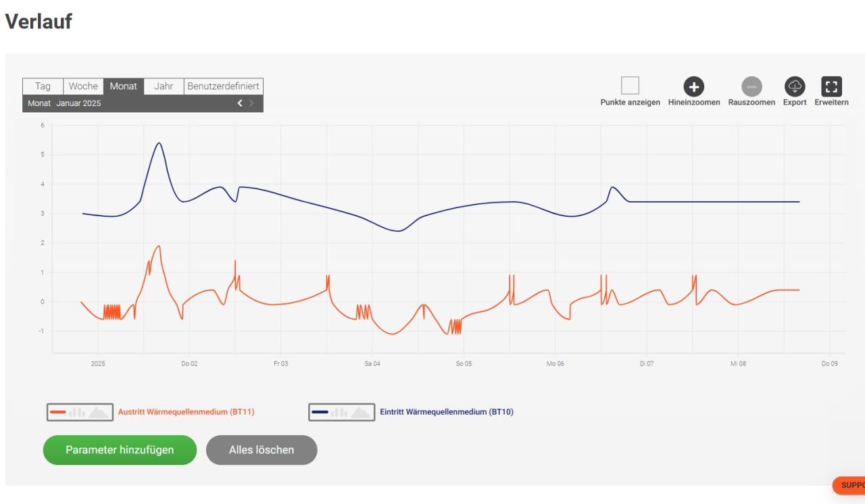Viewport: 865px width, 504px height.
Task: Go to previous month with left chevron
Action: [239, 103]
